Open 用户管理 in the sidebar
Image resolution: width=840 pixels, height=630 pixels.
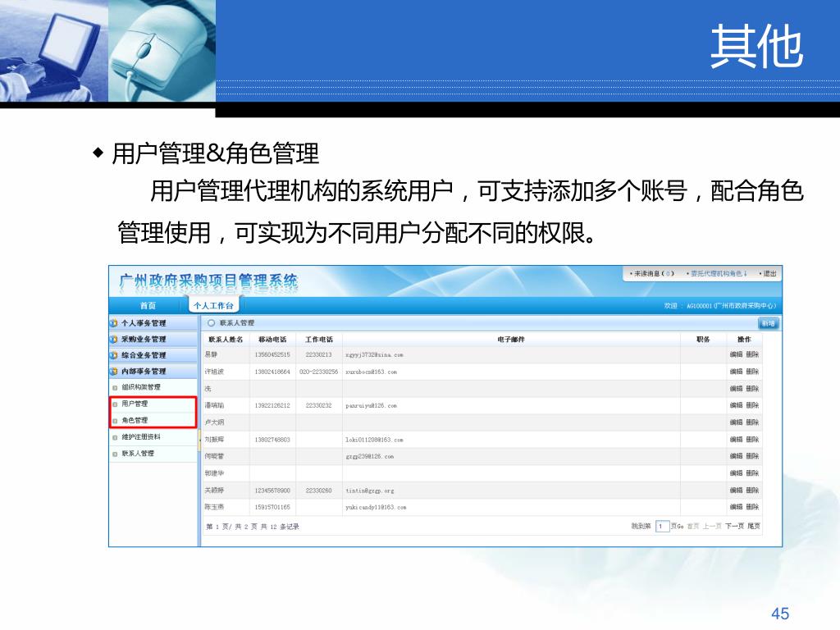(x=135, y=404)
